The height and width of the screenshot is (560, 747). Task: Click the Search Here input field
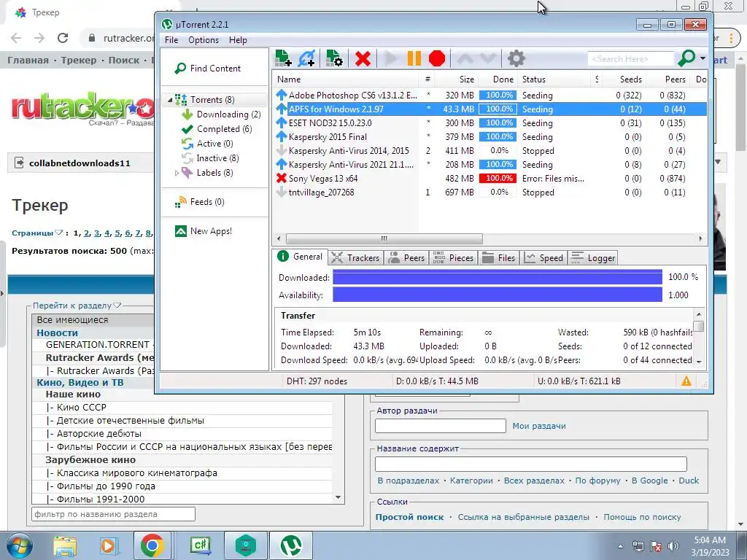[631, 59]
